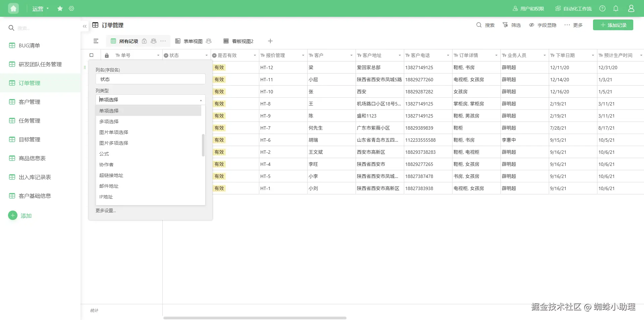This screenshot has height=320, width=644.
Task: Open the 业务人员 column dropdown arrow
Action: point(545,55)
